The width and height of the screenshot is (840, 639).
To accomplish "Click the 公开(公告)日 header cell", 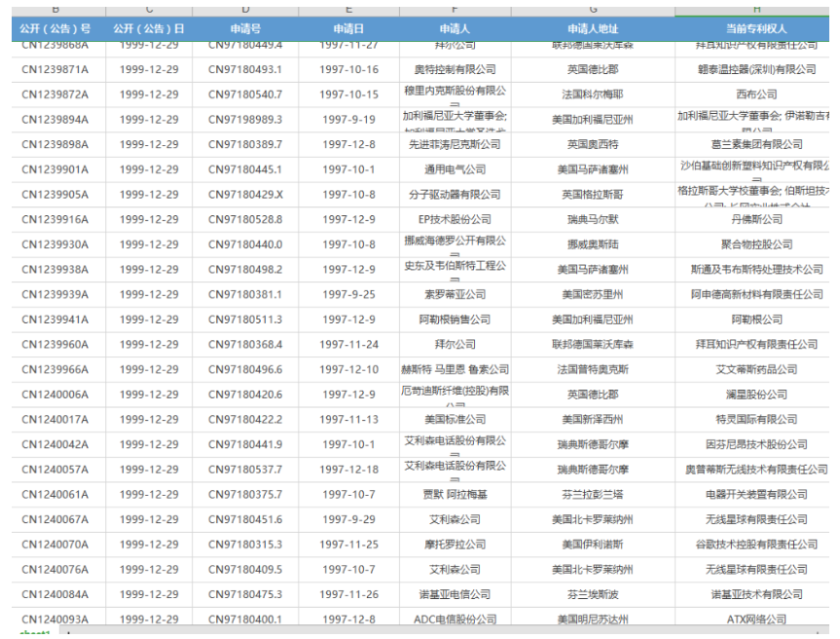I will [x=149, y=29].
